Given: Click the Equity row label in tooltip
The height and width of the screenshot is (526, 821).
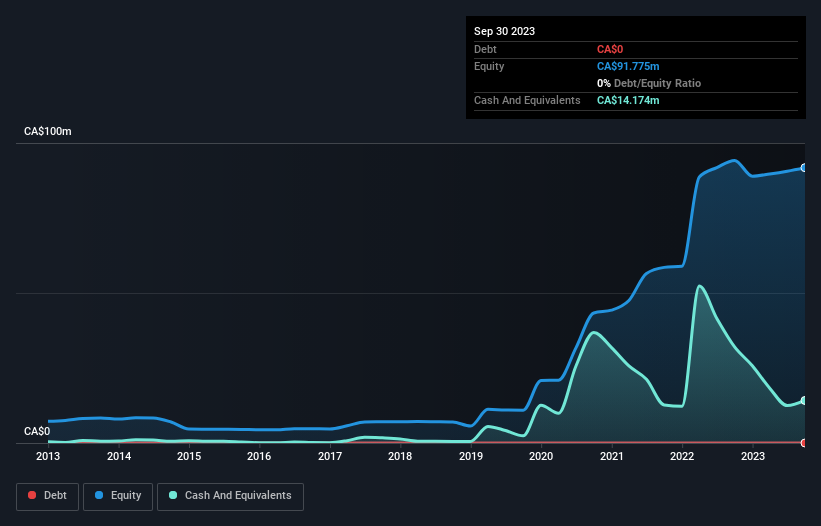Looking at the screenshot, I should point(489,66).
